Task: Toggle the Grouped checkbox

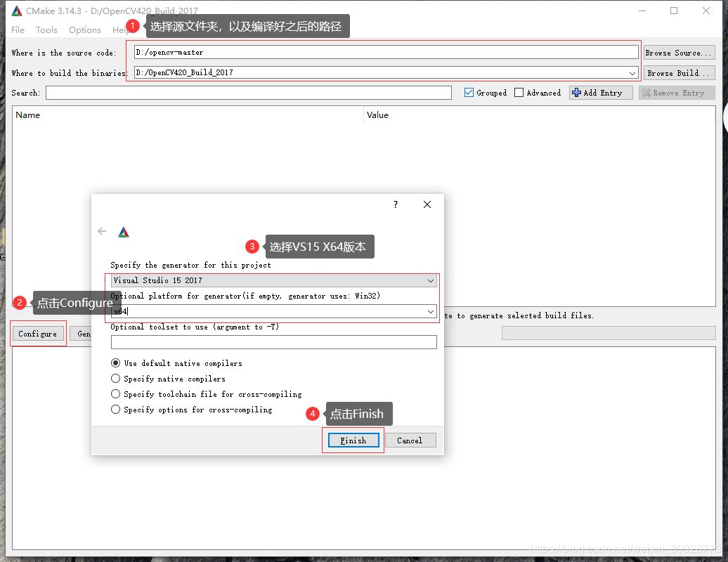Action: [x=469, y=92]
